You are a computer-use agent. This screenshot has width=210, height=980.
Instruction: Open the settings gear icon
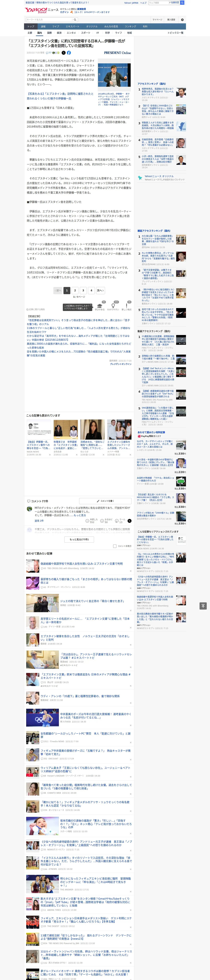tap(182, 20)
